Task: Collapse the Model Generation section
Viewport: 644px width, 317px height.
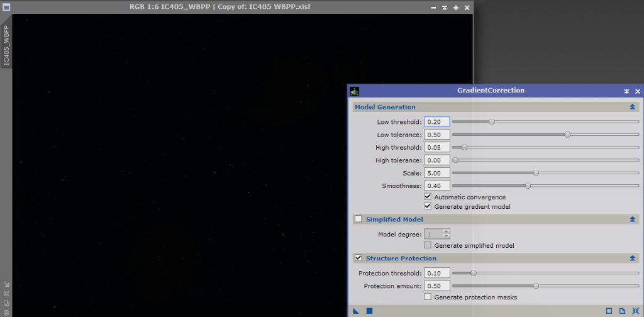Action: pos(632,108)
